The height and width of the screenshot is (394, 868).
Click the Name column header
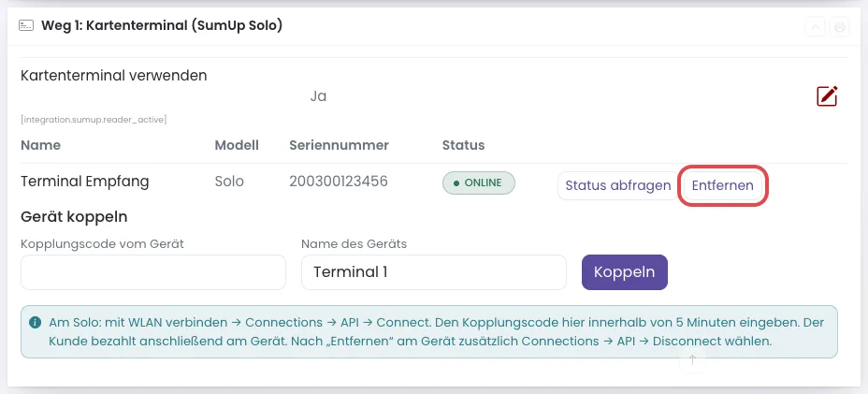point(40,145)
